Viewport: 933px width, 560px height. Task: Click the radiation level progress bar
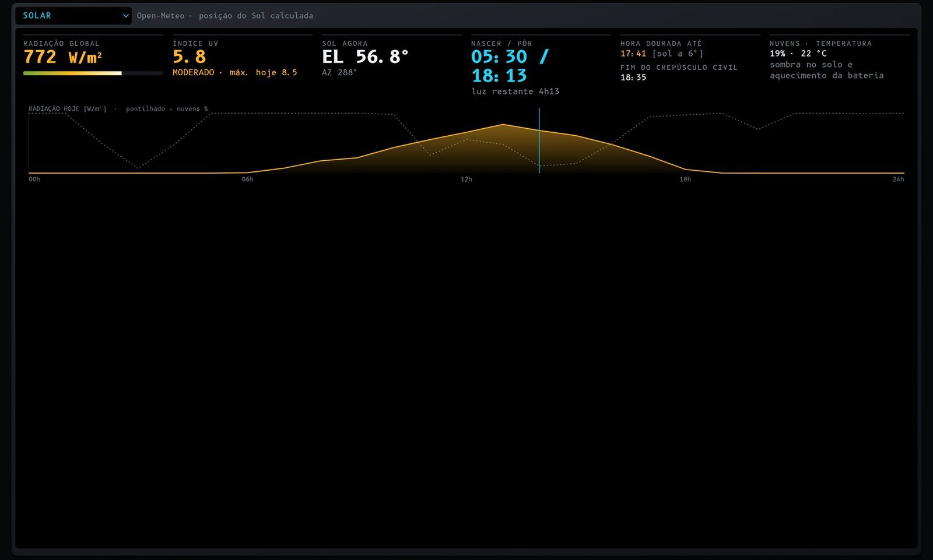[93, 73]
